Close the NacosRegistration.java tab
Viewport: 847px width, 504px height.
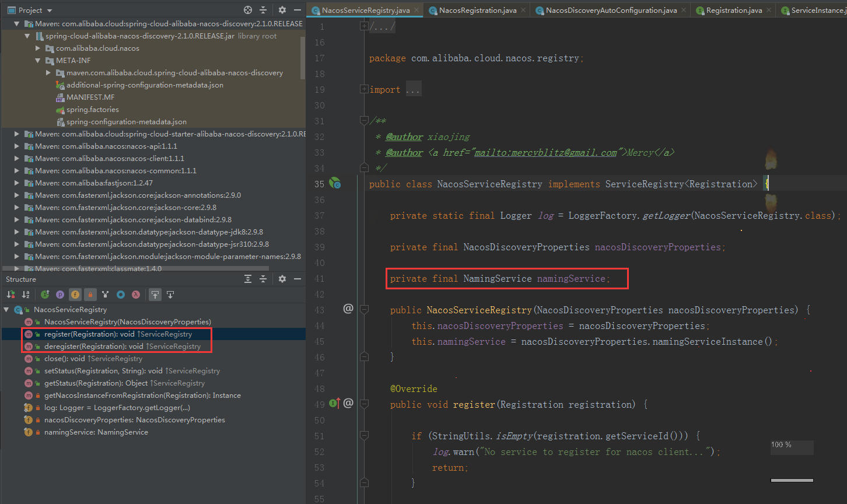(522, 10)
